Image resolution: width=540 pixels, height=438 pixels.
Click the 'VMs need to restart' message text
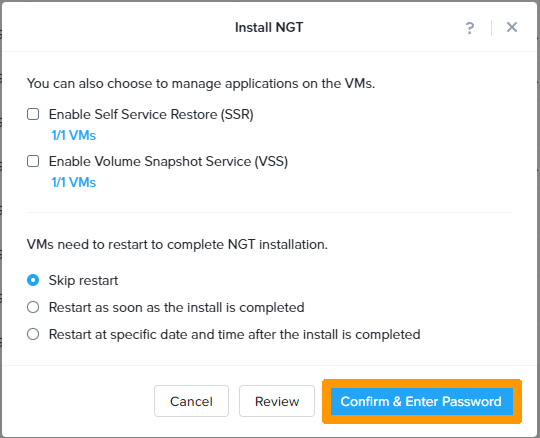tap(177, 244)
